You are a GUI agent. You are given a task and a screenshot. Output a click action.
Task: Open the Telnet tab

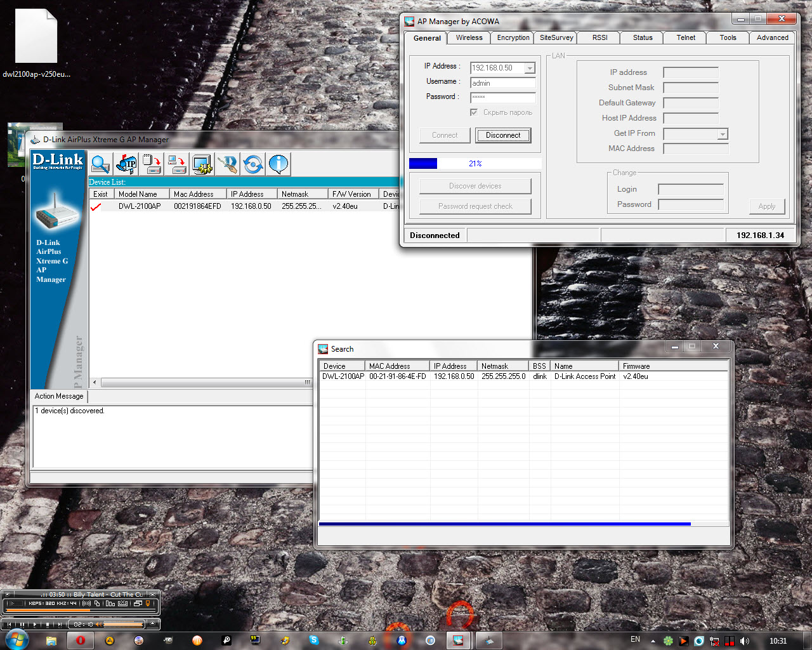tap(686, 37)
